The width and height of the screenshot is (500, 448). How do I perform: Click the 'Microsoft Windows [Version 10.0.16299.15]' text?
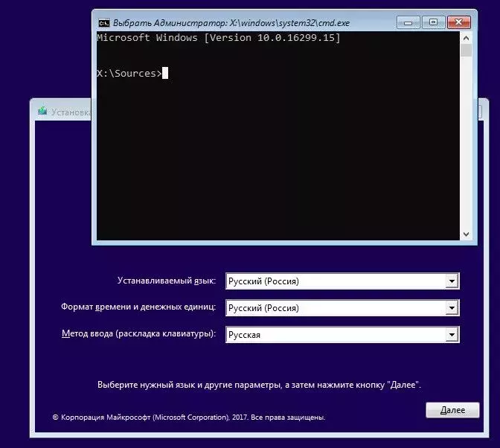pyautogui.click(x=219, y=38)
